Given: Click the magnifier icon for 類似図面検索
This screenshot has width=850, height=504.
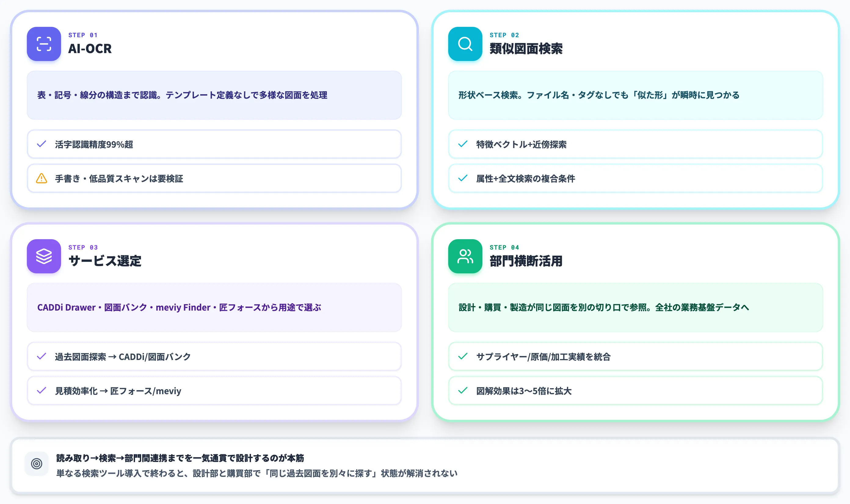Looking at the screenshot, I should point(465,44).
